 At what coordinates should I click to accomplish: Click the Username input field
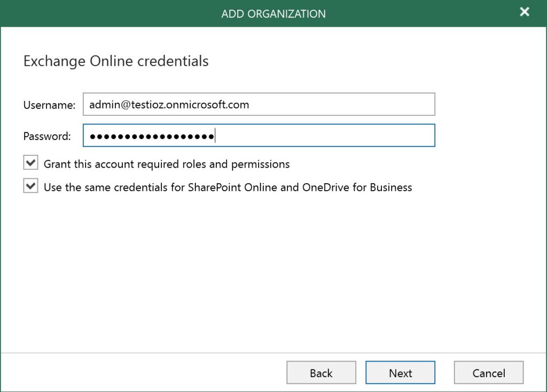[x=259, y=104]
